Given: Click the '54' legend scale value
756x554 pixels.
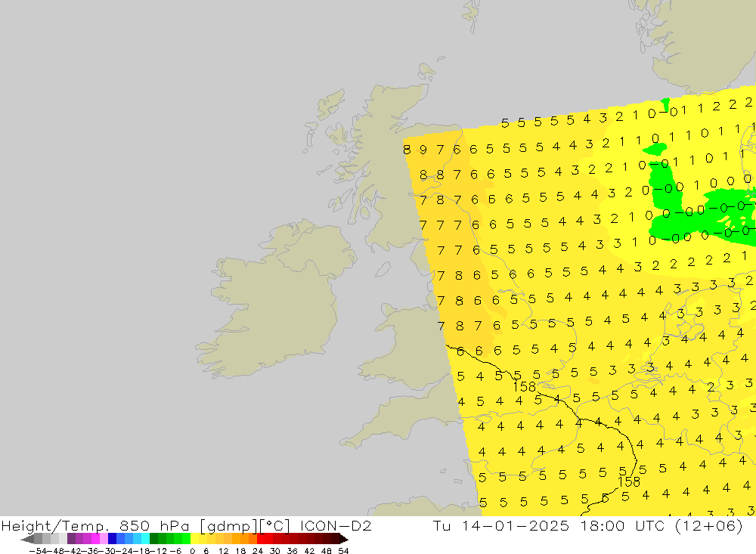Looking at the screenshot, I should pyautogui.click(x=343, y=551).
